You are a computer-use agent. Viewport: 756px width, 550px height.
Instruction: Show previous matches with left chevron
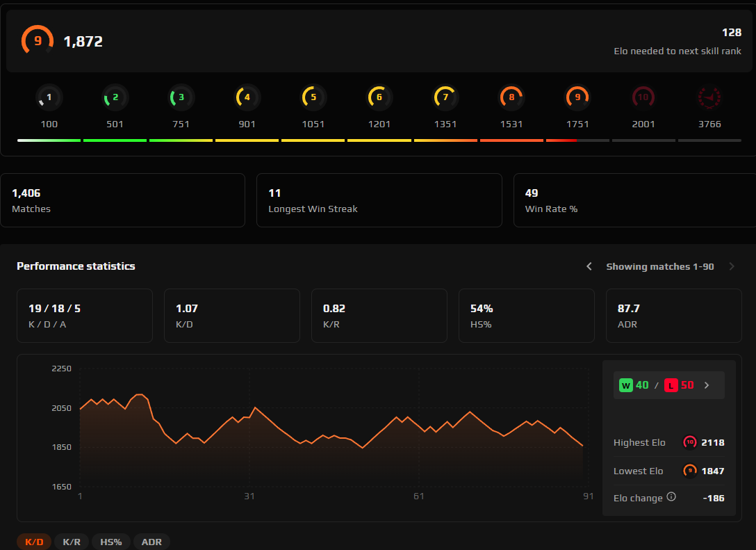pos(589,266)
